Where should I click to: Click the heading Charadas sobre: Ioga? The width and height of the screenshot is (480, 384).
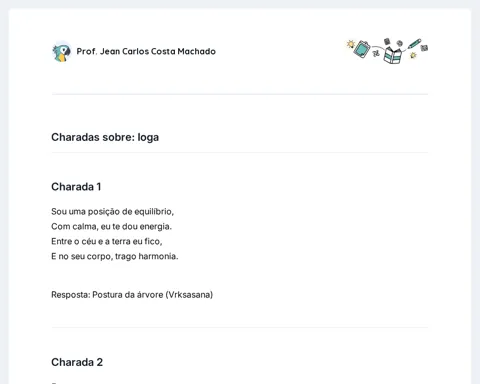tap(105, 137)
